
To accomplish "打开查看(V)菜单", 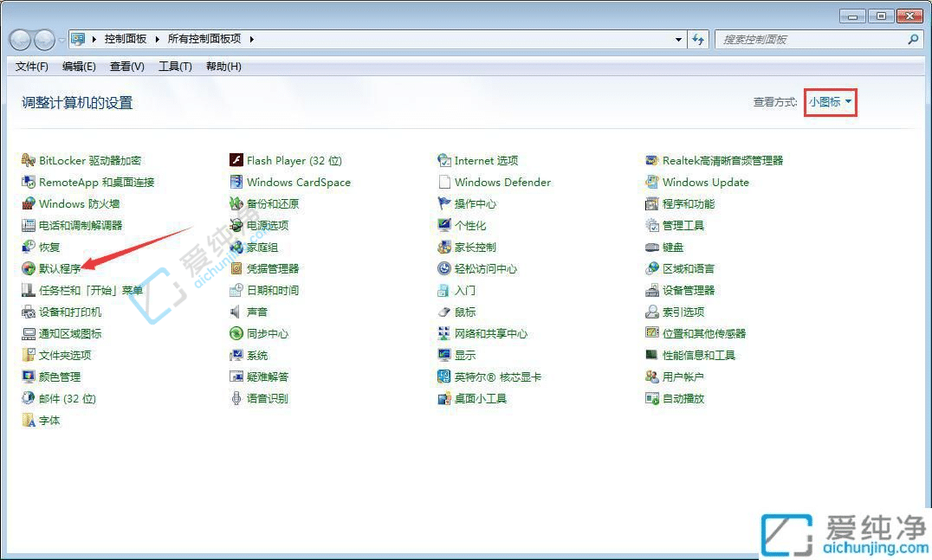I will (126, 67).
